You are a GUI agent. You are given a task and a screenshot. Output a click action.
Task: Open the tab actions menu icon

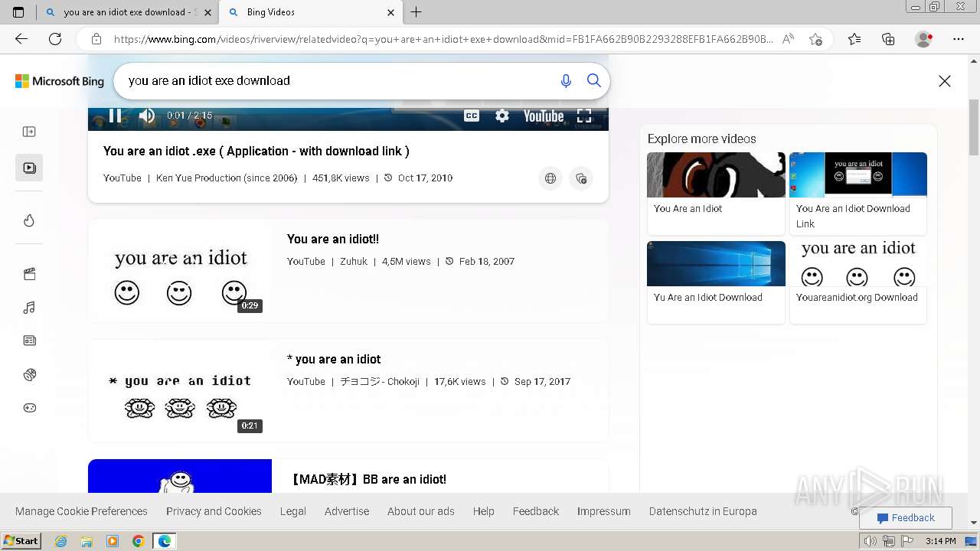point(18,12)
